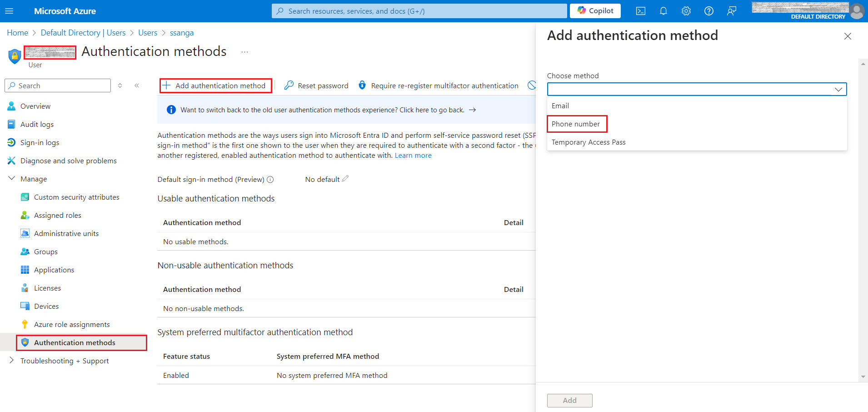Click the panel scrollbar up arrow

[x=863, y=64]
